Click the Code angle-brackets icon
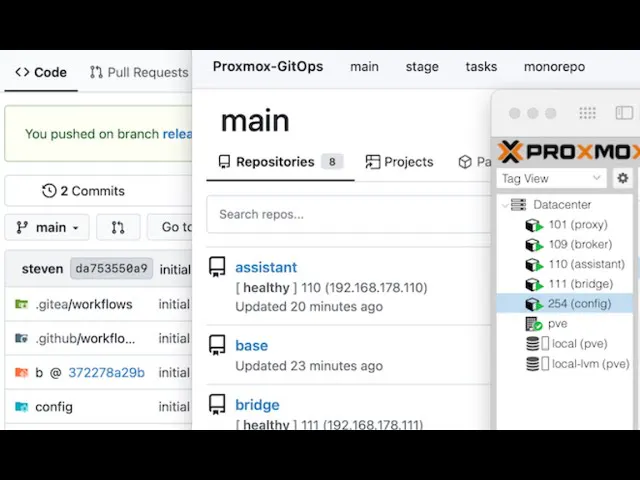This screenshot has width=640, height=480. (x=22, y=72)
